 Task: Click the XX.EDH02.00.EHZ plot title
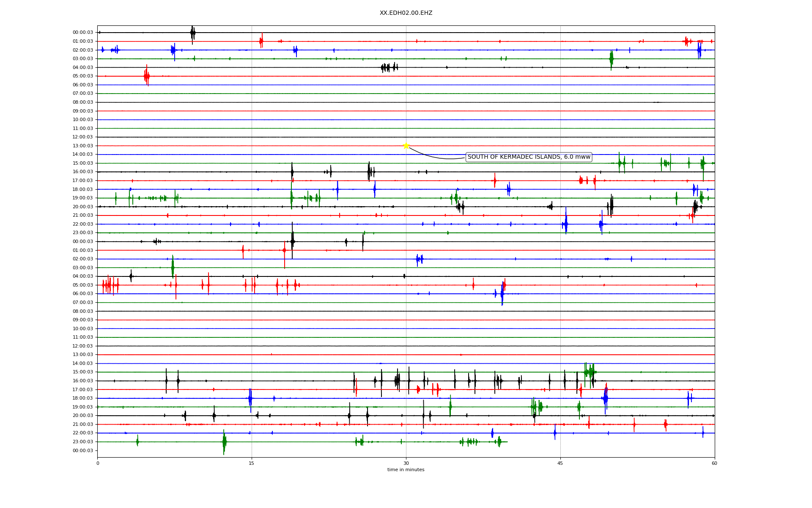406,13
